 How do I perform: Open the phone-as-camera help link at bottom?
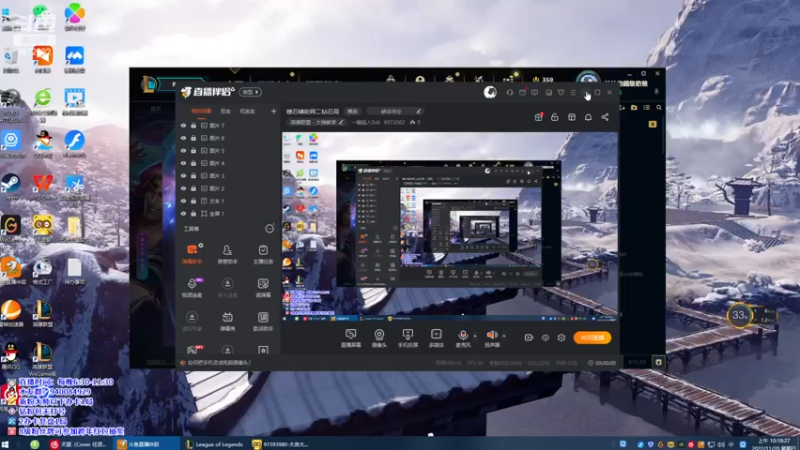click(x=219, y=363)
